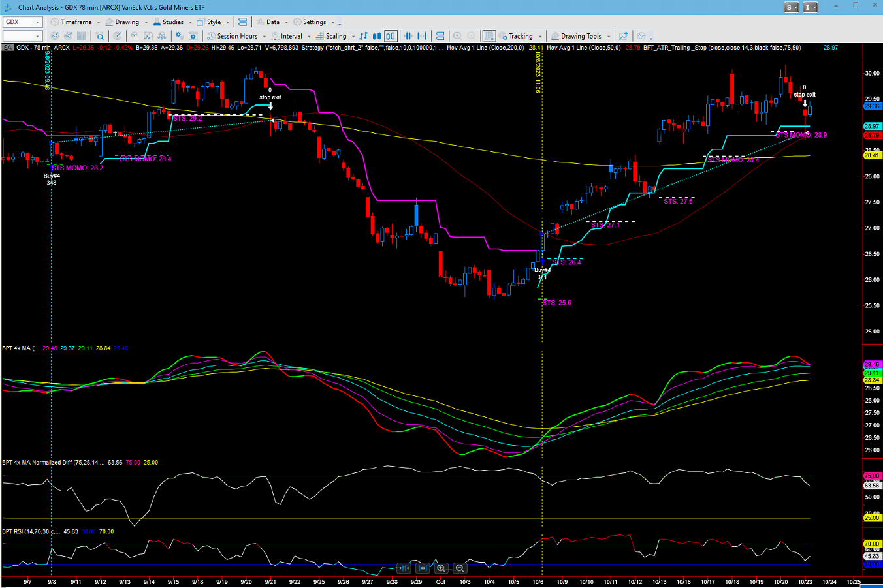Click the empty input box below the GDX symbol

20,36
